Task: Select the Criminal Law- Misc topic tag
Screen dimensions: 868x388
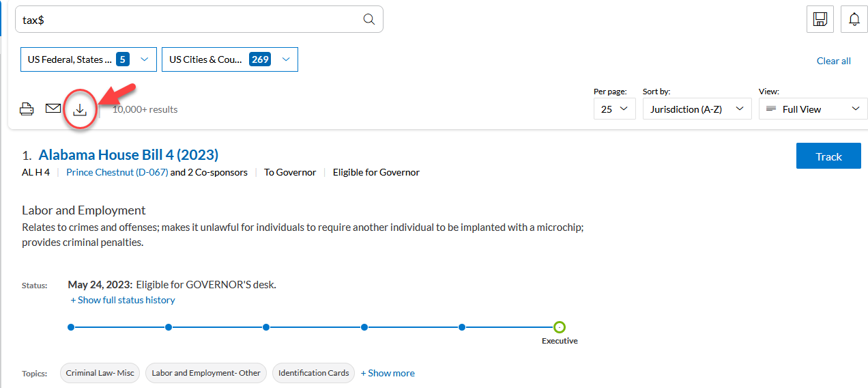Action: [x=100, y=373]
